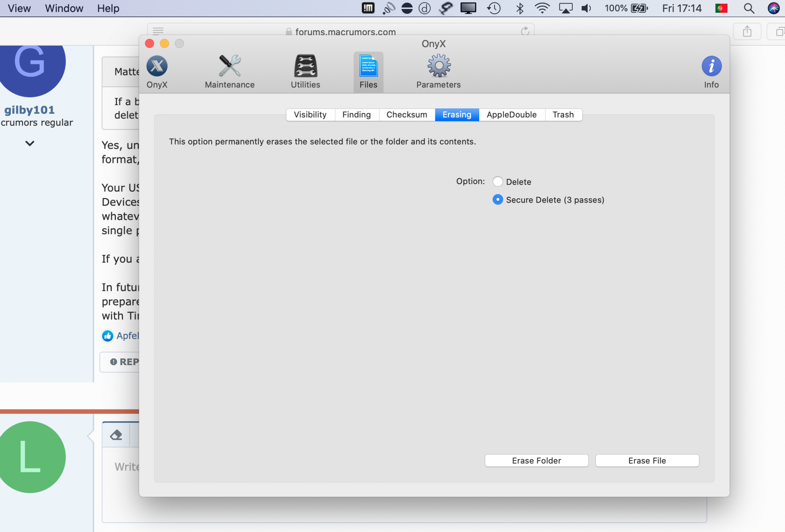Viewport: 785px width, 532px height.
Task: Click the blue like thumbs-up icon
Action: pos(108,336)
